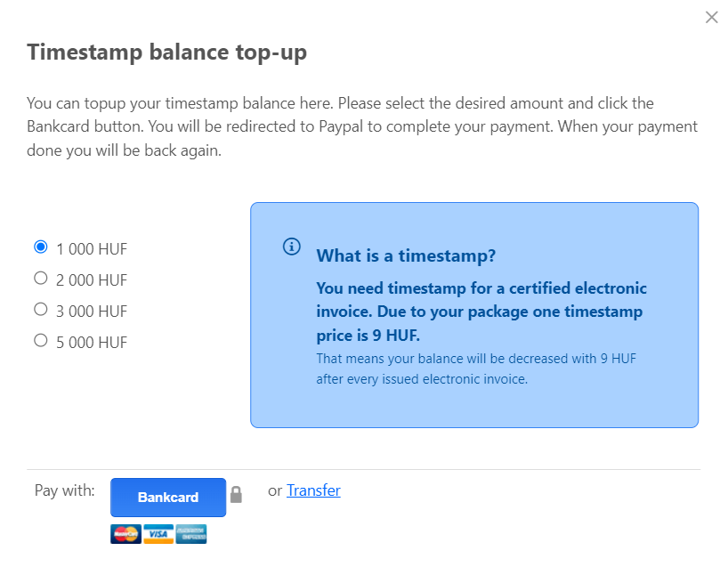Screen dimensions: 728x575
Task: Open the Transfer payment link
Action: pyautogui.click(x=313, y=490)
